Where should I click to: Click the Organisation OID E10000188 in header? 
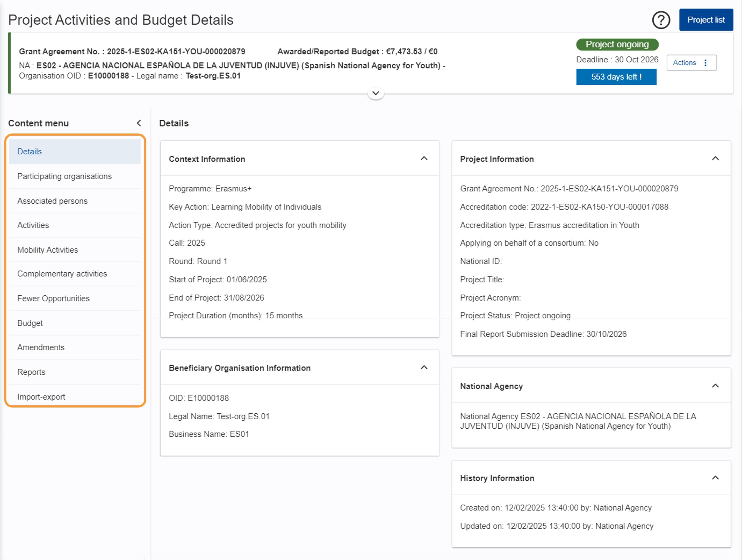click(x=74, y=76)
